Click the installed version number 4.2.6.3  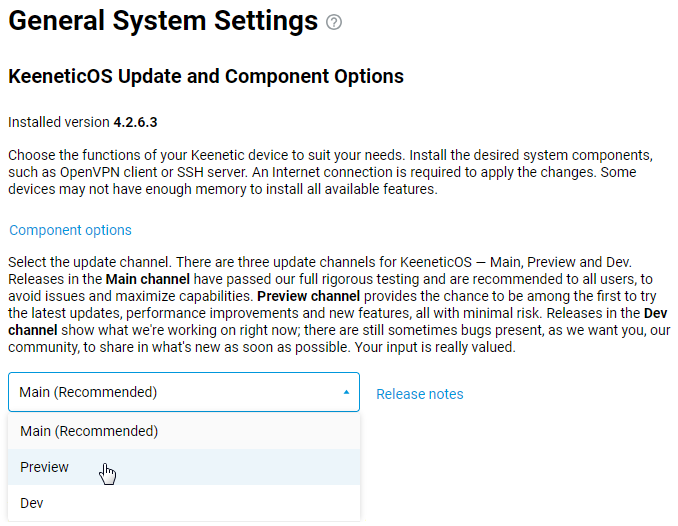[x=135, y=122]
